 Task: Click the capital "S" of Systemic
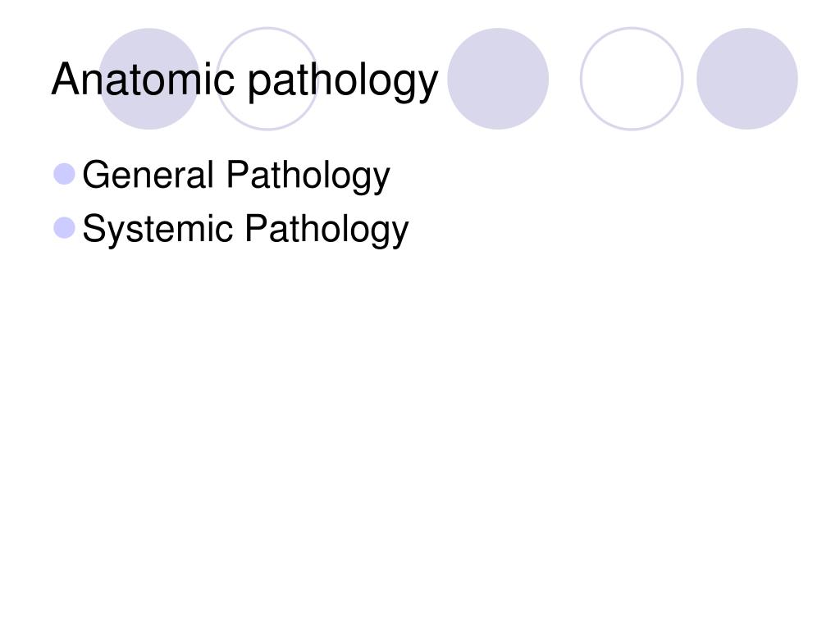pyautogui.click(x=94, y=228)
